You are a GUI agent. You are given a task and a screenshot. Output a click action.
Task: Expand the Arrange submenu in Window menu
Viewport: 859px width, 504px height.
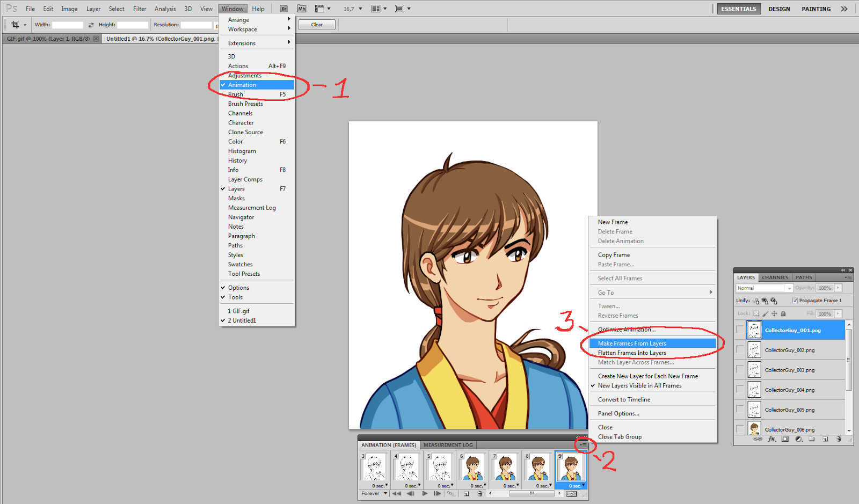[x=257, y=19]
